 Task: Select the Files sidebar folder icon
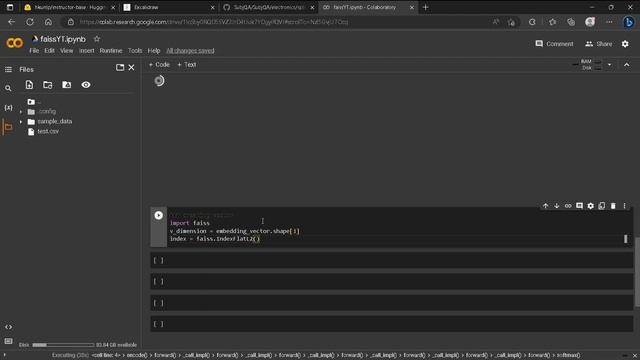click(x=8, y=127)
